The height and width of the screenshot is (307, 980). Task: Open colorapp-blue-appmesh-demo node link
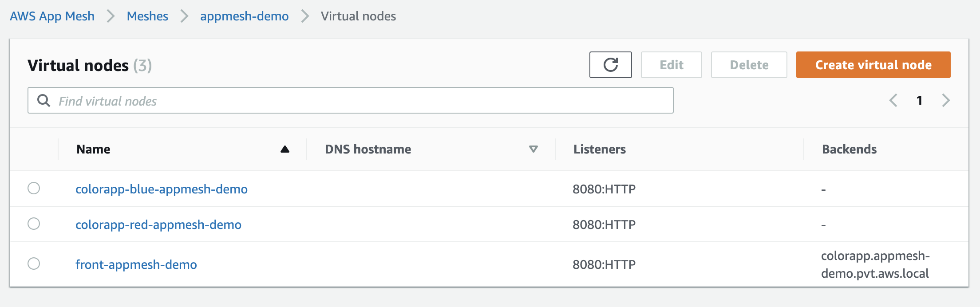(162, 189)
